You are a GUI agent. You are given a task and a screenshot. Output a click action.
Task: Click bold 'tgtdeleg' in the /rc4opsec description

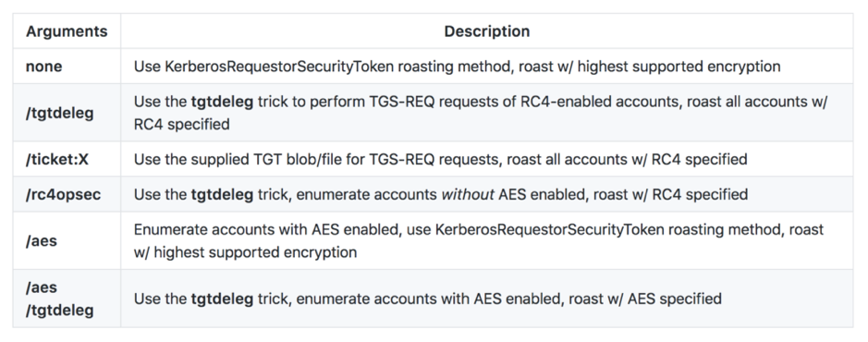click(x=222, y=194)
